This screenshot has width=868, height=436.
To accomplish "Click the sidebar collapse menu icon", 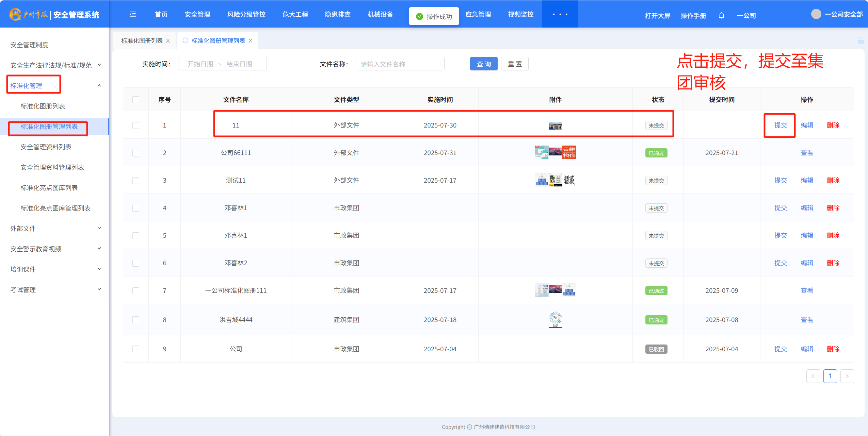I will (133, 14).
